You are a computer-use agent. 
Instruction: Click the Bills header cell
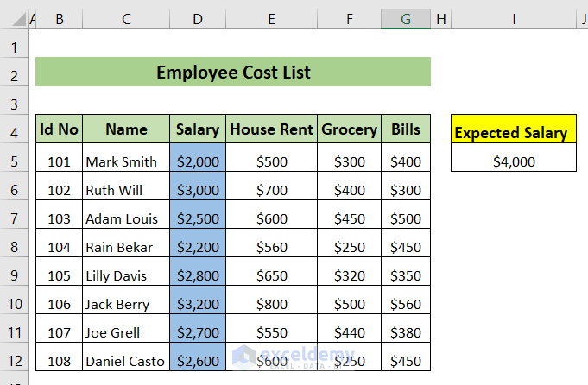click(x=405, y=129)
